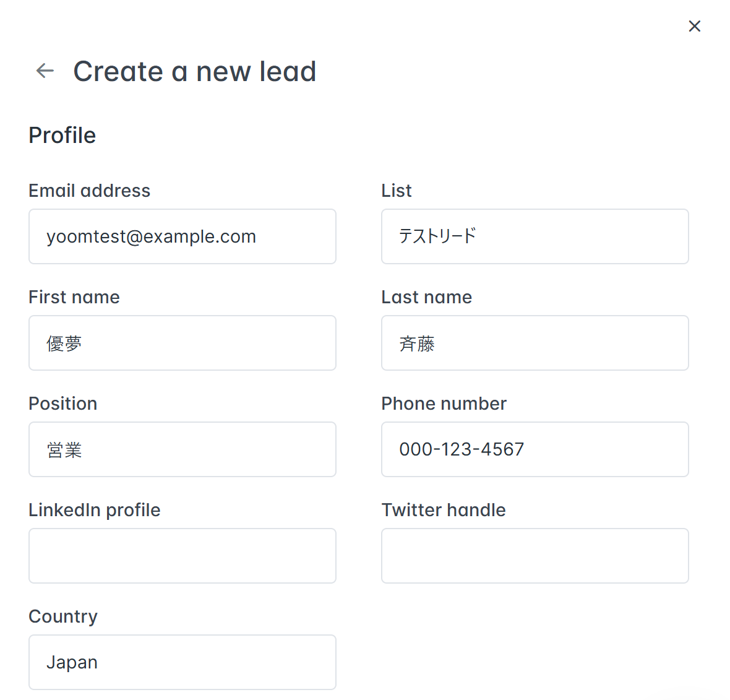
Task: Close the Create a new lead dialog
Action: (x=694, y=26)
